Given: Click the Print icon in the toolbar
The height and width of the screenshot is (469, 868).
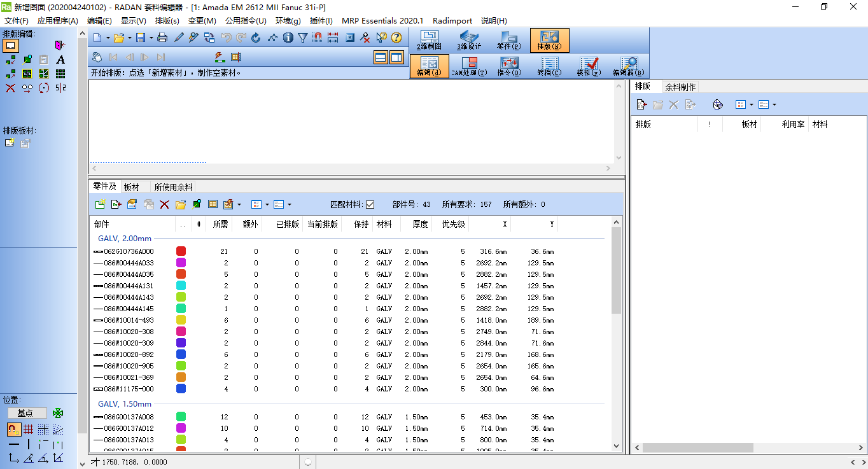Looking at the screenshot, I should click(162, 38).
